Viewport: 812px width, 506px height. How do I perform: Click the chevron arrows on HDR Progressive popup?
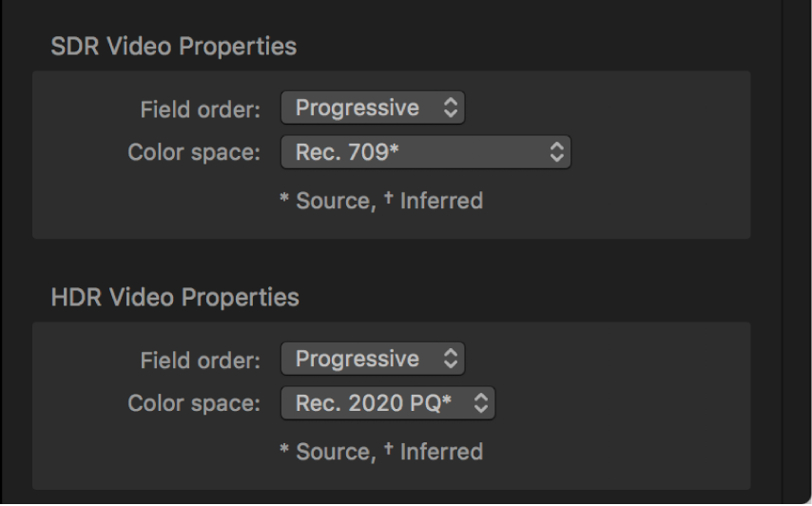coord(450,360)
